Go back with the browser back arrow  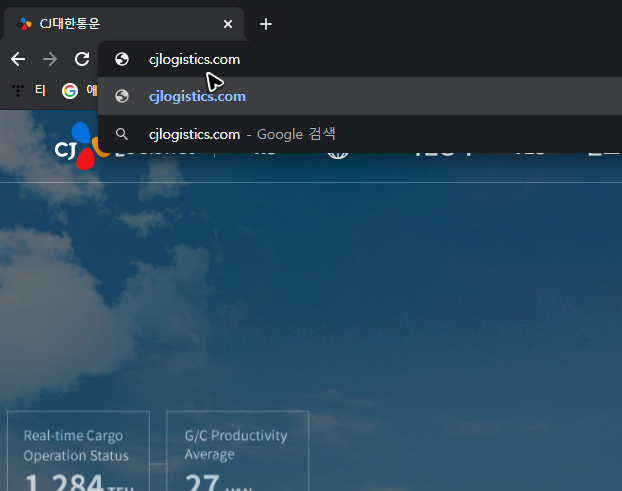pyautogui.click(x=18, y=59)
